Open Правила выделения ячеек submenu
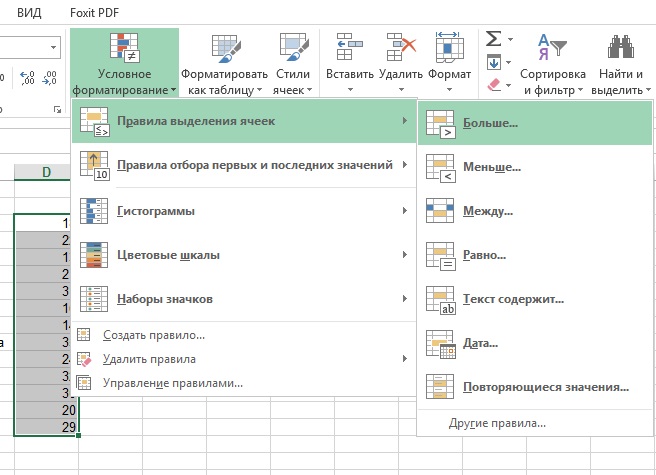This screenshot has height=475, width=656. 244,121
